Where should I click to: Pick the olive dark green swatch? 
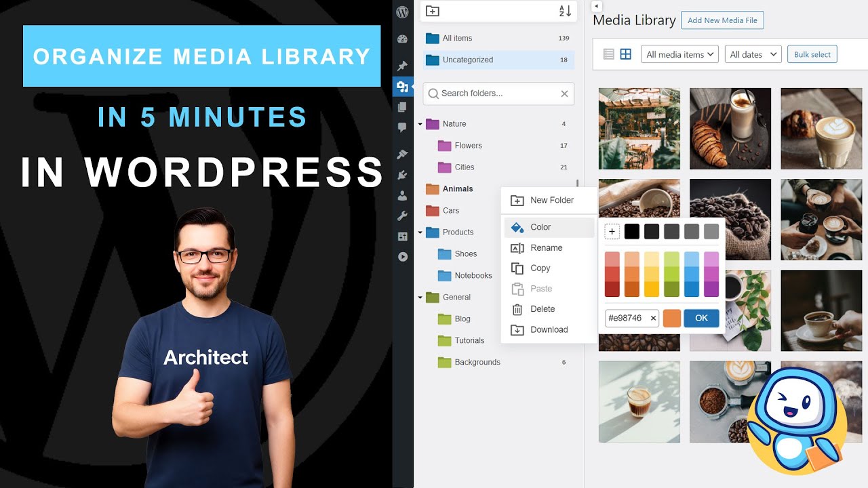tap(671, 289)
